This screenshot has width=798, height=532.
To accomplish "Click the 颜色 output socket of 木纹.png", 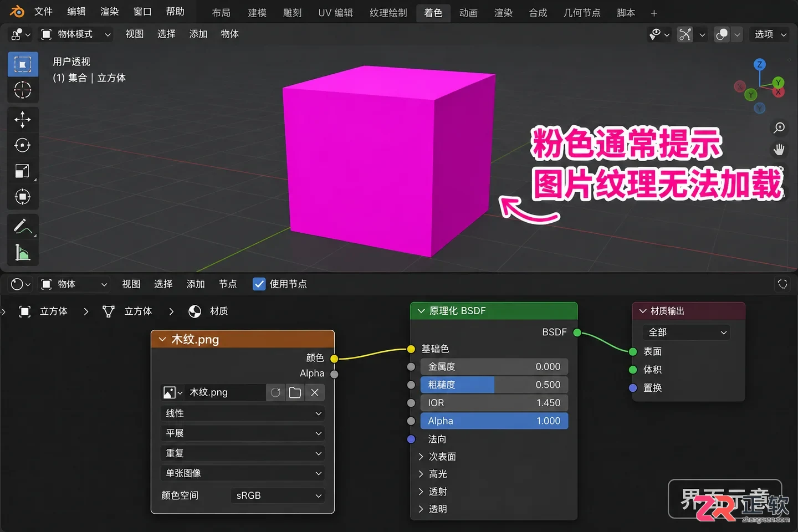I will [x=334, y=359].
